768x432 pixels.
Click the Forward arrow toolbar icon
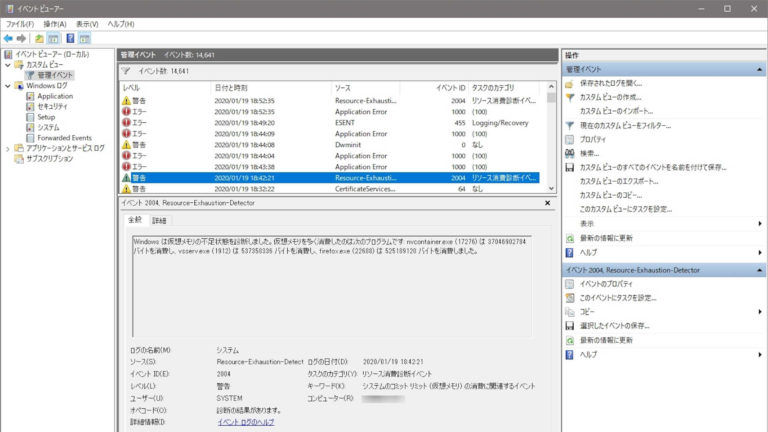[21, 38]
